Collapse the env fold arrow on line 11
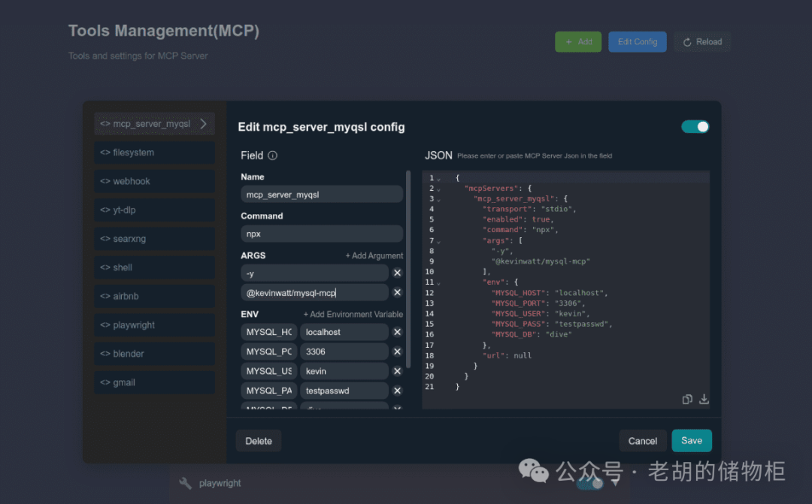 pos(438,284)
